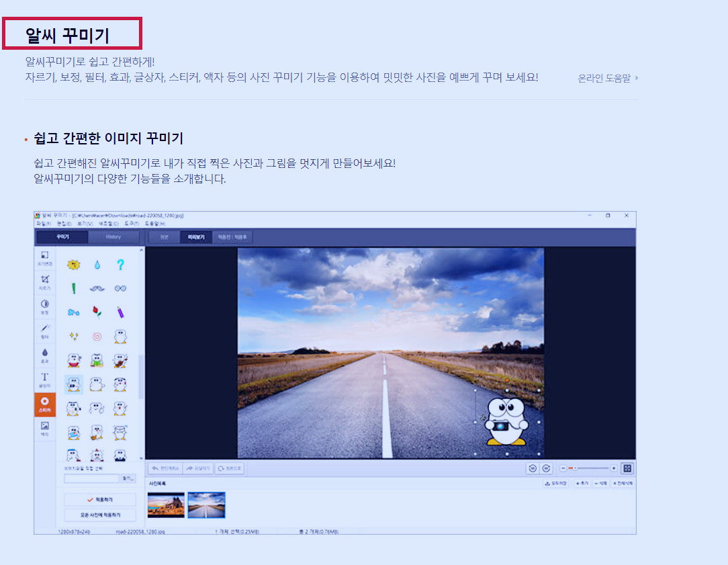
Task: Pick the yellow spiky speech bubble sticker
Action: (73, 265)
